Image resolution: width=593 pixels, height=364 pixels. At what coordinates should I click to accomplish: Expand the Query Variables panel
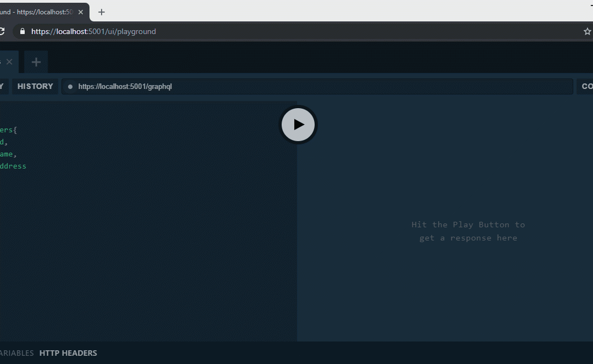16,353
